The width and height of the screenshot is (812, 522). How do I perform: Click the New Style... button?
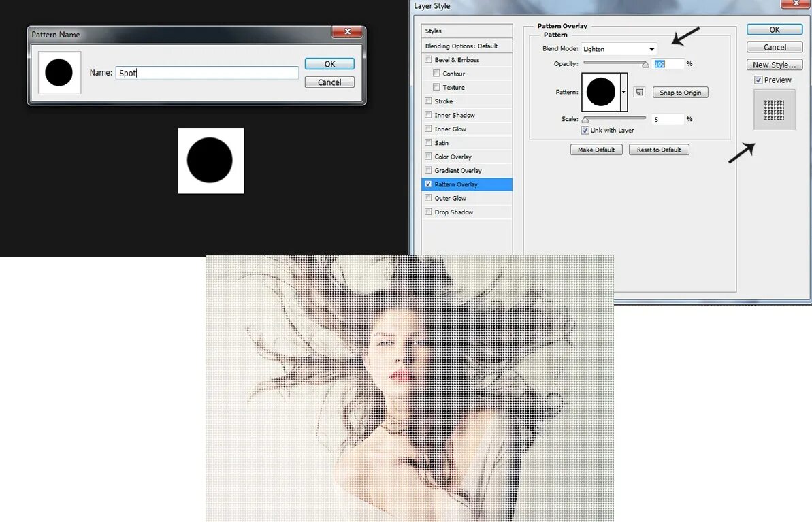coord(774,65)
